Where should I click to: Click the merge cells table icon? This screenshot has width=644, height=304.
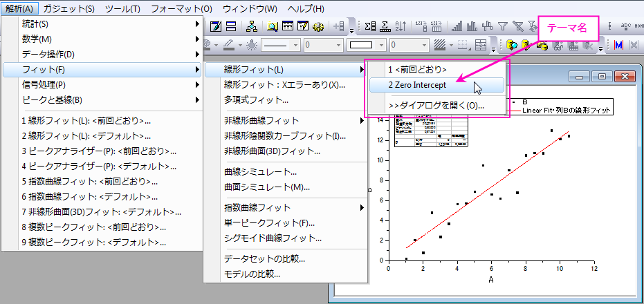(481, 45)
